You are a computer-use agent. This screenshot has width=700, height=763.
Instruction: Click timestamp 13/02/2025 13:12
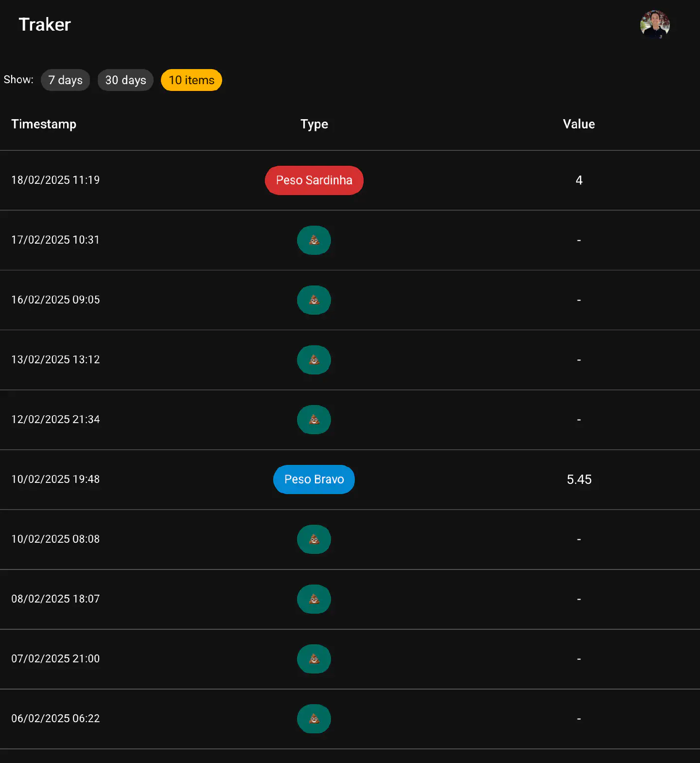pyautogui.click(x=55, y=359)
